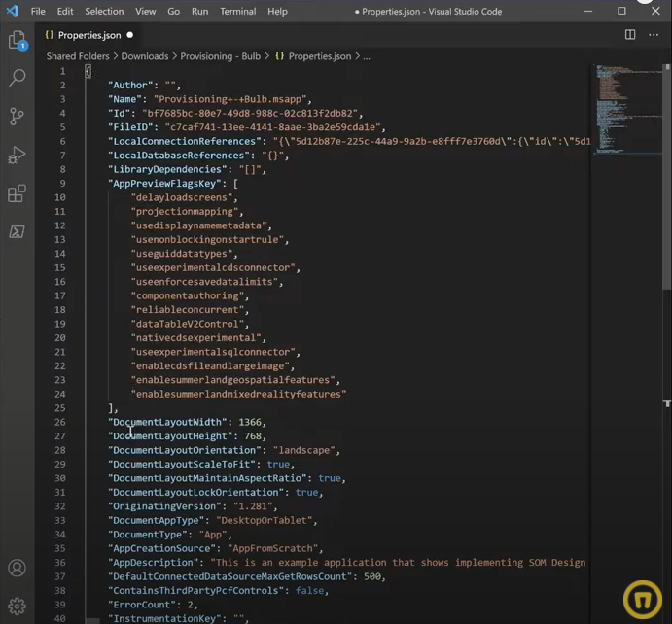The image size is (672, 624).
Task: Click the Shared Folders breadcrumb
Action: [x=78, y=56]
